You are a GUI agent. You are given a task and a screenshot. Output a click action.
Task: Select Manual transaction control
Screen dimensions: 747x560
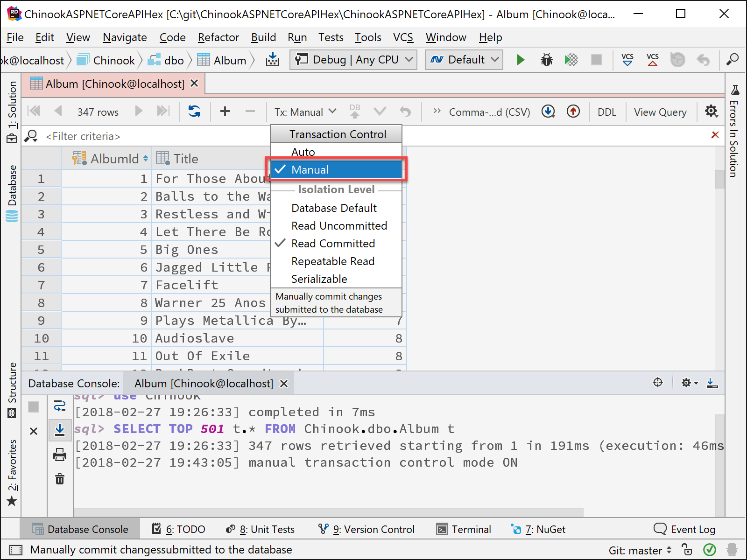click(336, 169)
